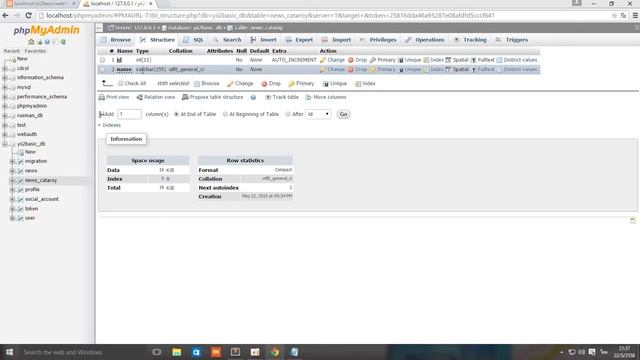This screenshot has width=640, height=360.
Task: Open the After column dropdown showing id
Action: pos(318,114)
